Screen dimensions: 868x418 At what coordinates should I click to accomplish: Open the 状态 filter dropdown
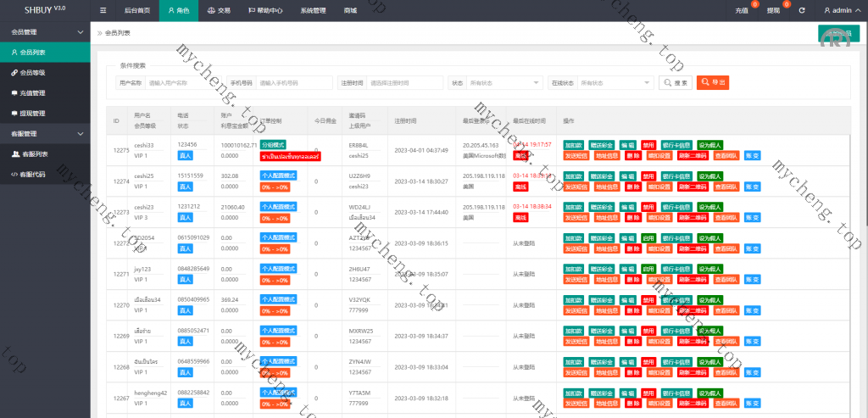click(x=505, y=83)
